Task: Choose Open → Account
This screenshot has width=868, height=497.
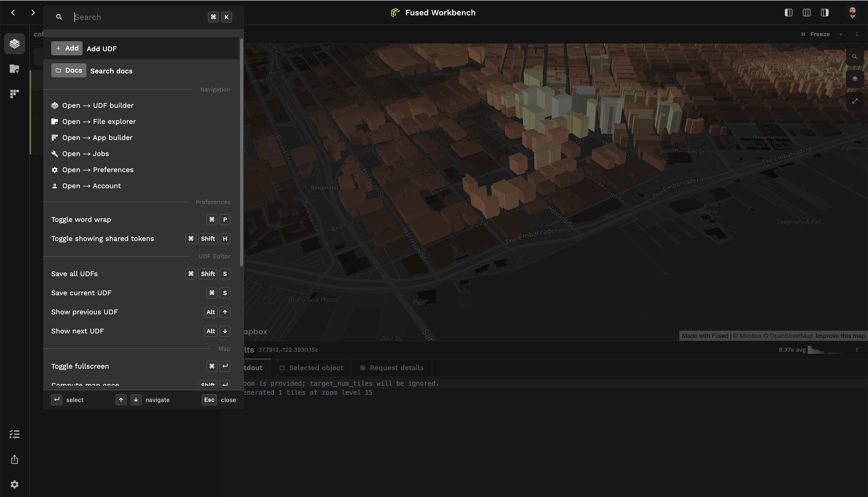Action: [x=141, y=186]
